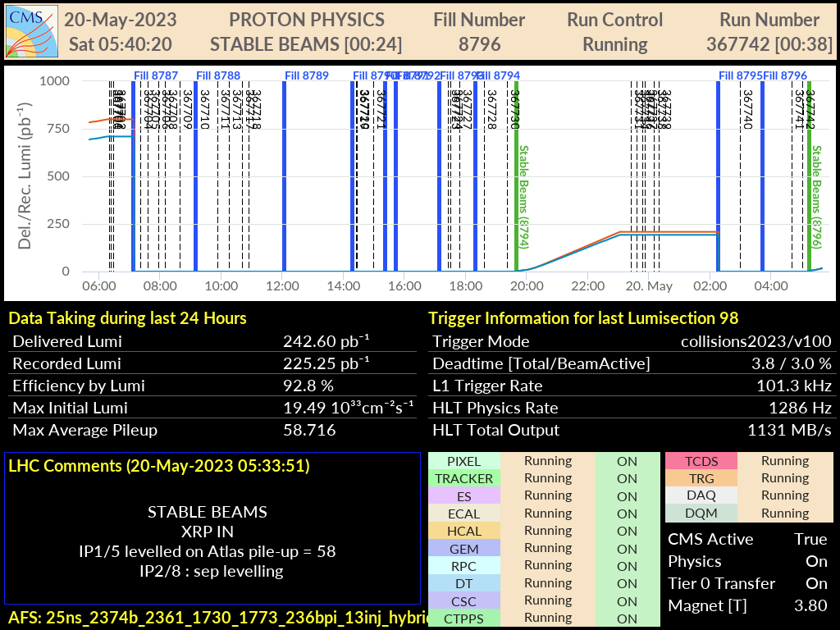Image resolution: width=840 pixels, height=630 pixels.
Task: Click the LHC Comments heading
Action: point(159,466)
